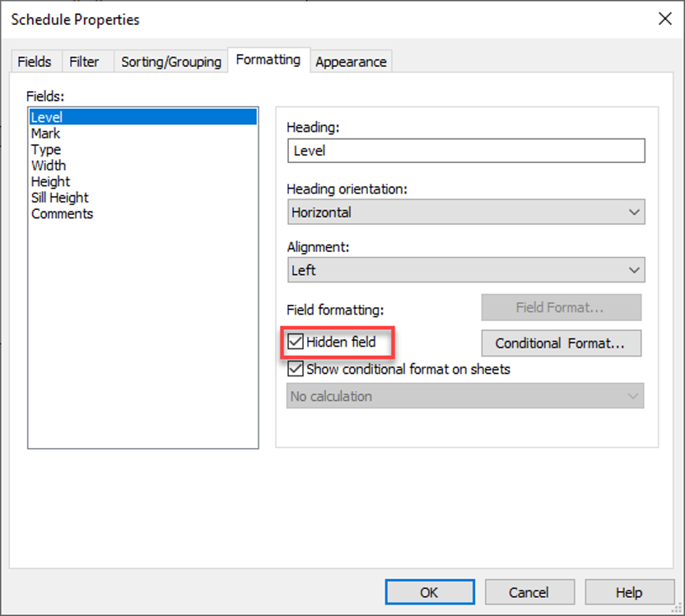Click inside the Heading text field
Image resolution: width=685 pixels, height=616 pixels.
(466, 151)
